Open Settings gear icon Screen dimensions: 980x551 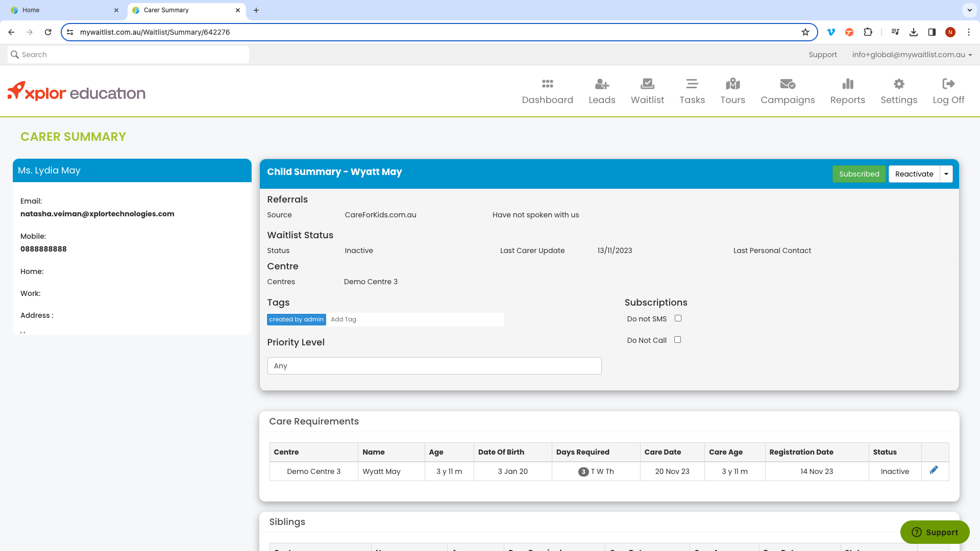[899, 84]
